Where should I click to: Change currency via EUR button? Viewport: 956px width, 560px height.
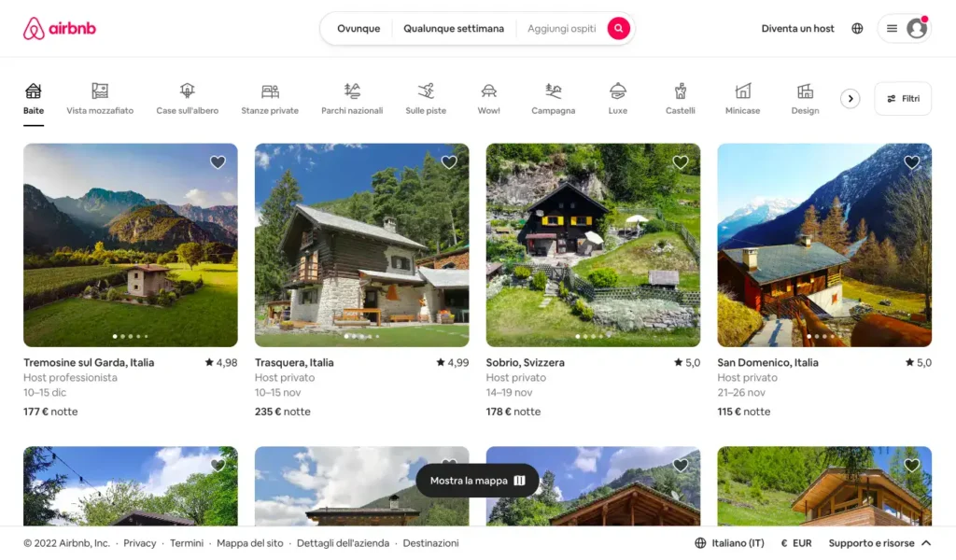click(x=796, y=543)
